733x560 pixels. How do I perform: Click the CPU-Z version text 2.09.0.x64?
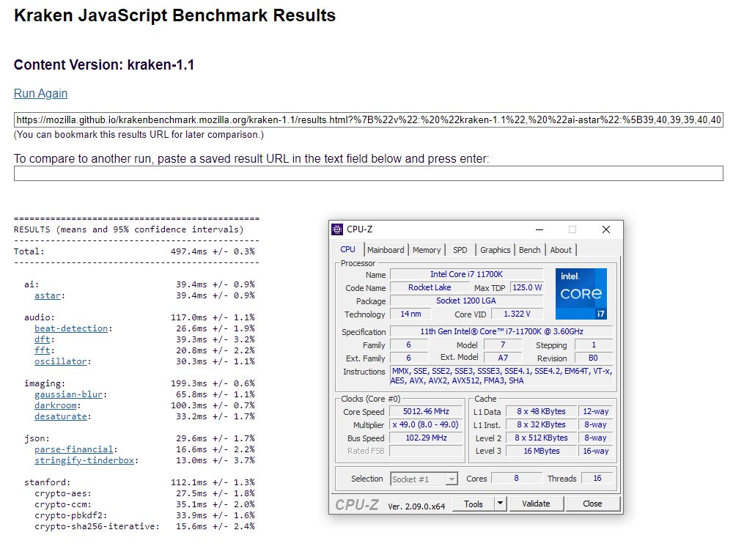pos(416,506)
